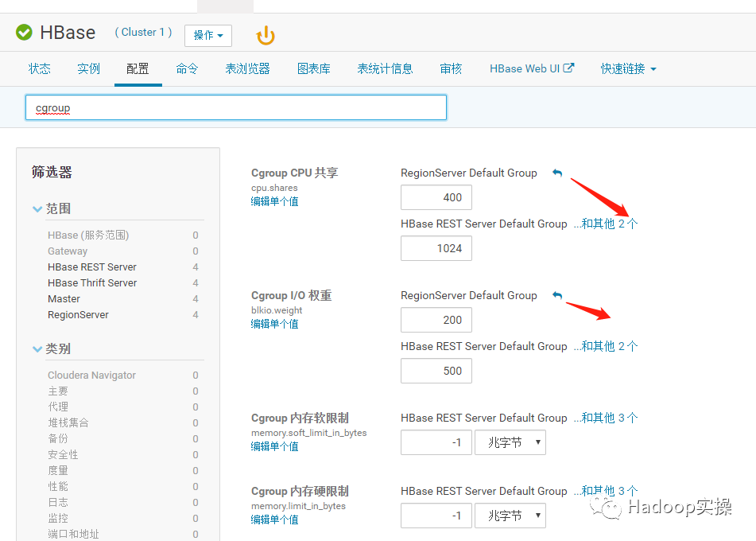Image resolution: width=756 pixels, height=541 pixels.
Task: Click 编辑单个值 under memory.soft_limit_in_bytes
Action: [275, 447]
